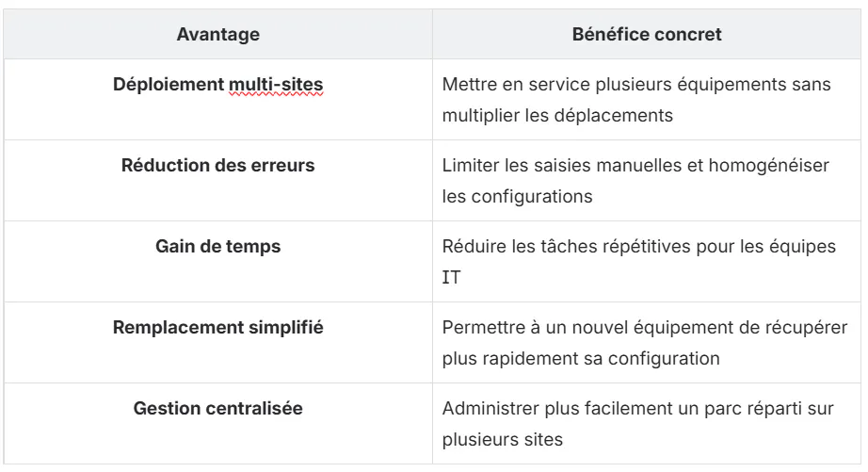Click the Administrer plus facilement cell text

coord(637,424)
